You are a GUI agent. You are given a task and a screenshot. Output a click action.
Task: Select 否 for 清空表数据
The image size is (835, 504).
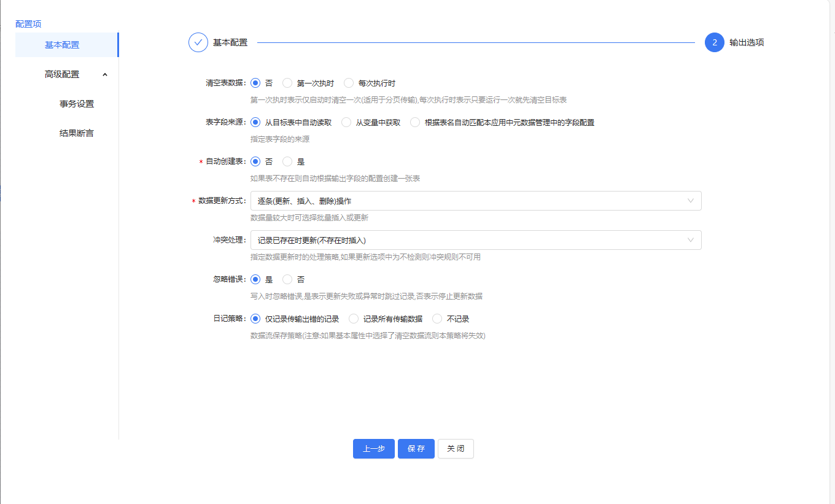coord(255,83)
